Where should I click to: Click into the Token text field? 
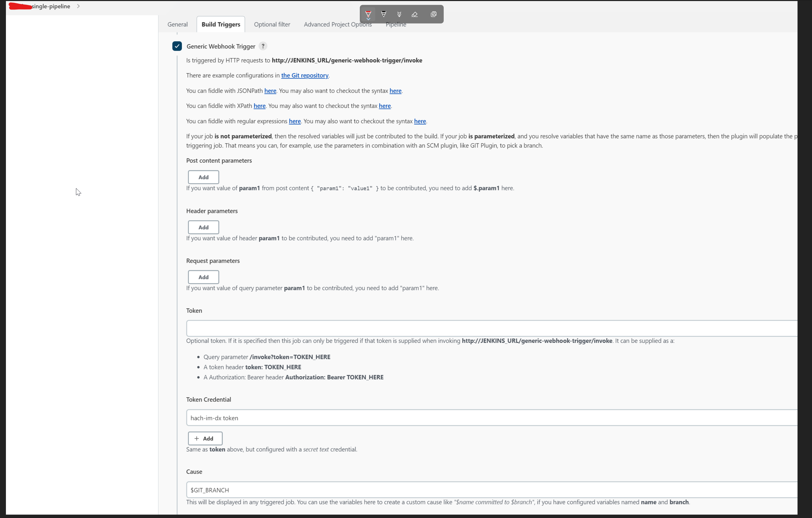pyautogui.click(x=489, y=328)
